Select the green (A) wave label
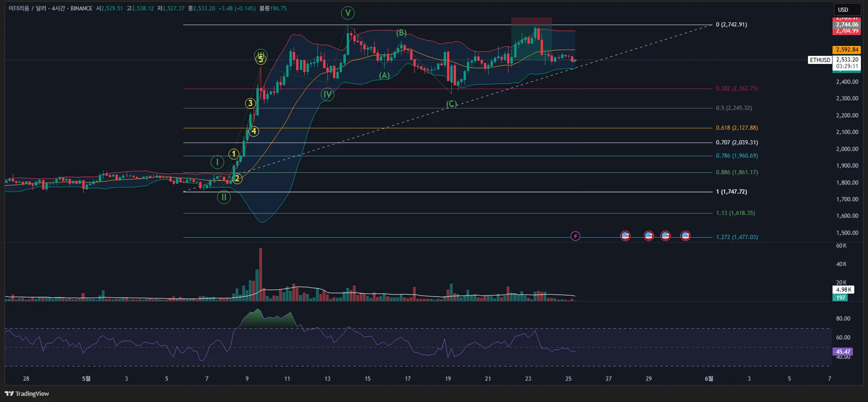This screenshot has height=402, width=868. tap(384, 76)
